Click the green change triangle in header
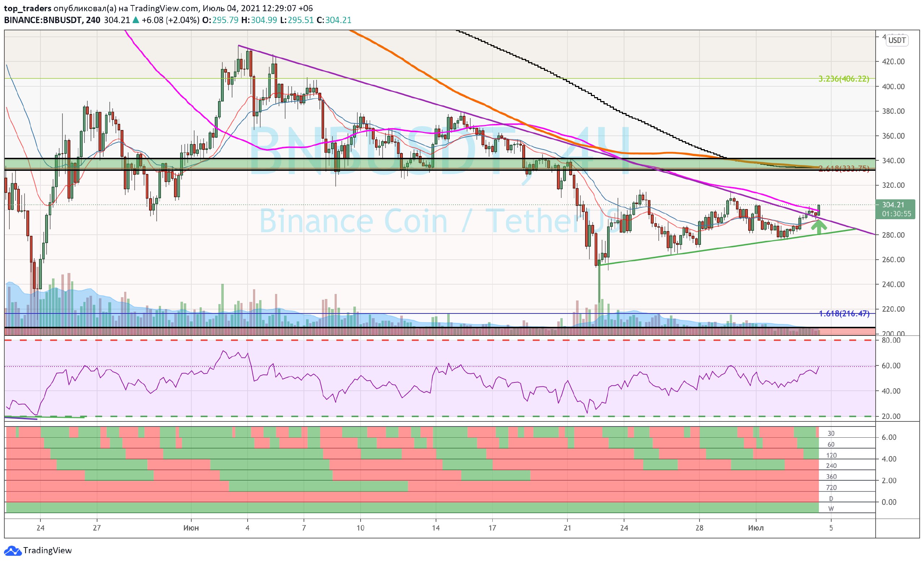 tap(135, 20)
